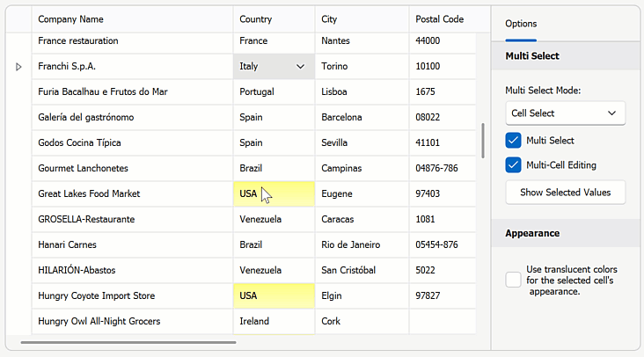
Task: Select the San Cristóbal city cell
Action: [362, 271]
